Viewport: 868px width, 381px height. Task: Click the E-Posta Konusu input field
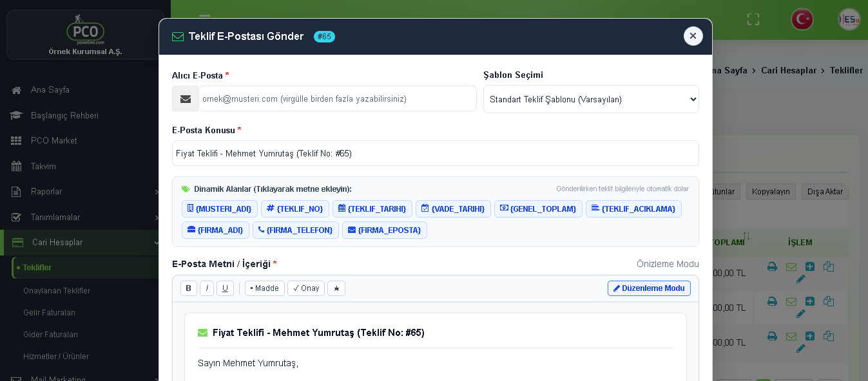tap(436, 153)
